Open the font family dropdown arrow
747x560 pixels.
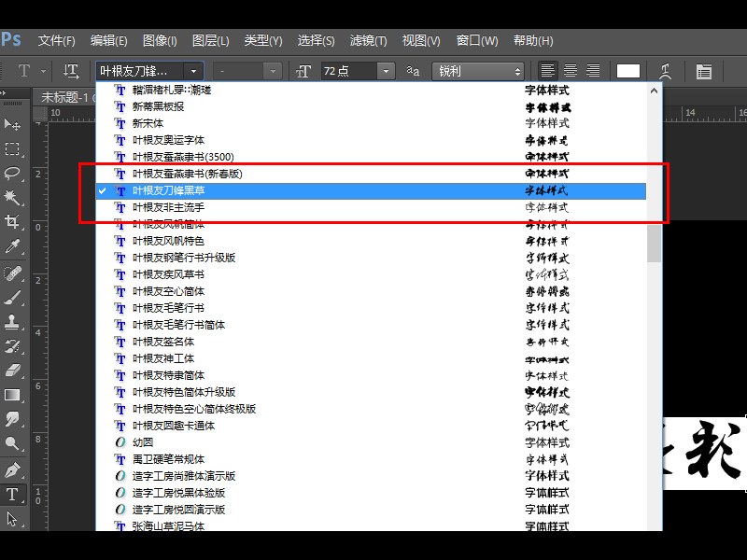point(194,72)
